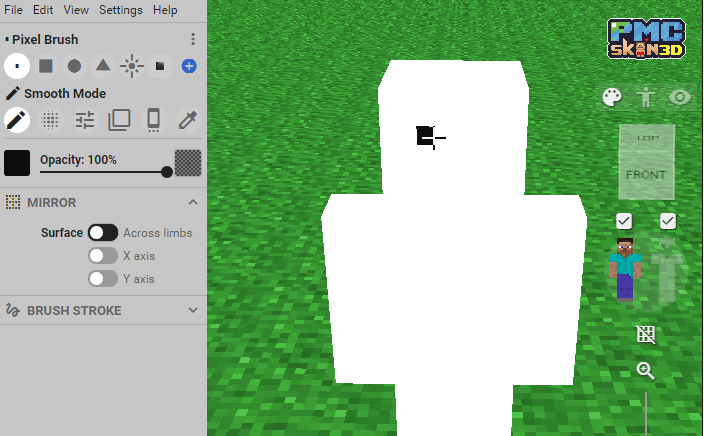Select the dotted noise brush tool
The width and height of the screenshot is (704, 436).
pyautogui.click(x=51, y=120)
